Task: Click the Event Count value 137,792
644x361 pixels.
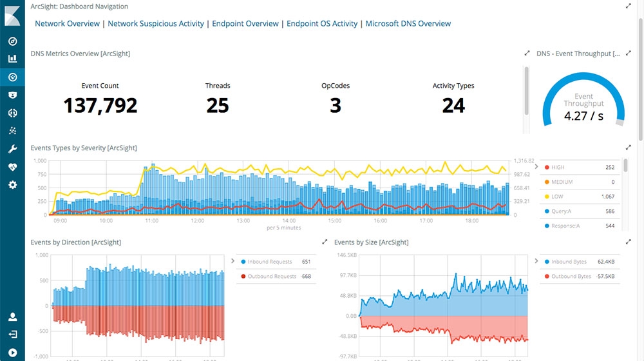Action: (x=100, y=105)
